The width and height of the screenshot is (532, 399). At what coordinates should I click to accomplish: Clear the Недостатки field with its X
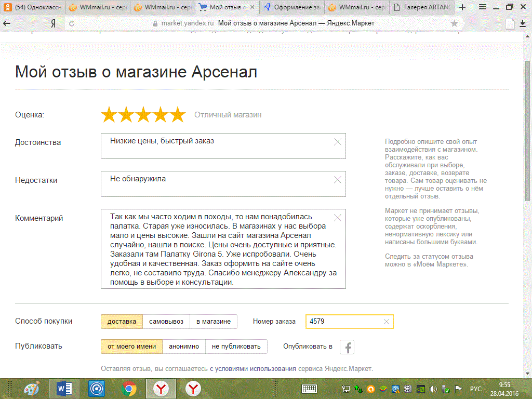pyautogui.click(x=338, y=180)
